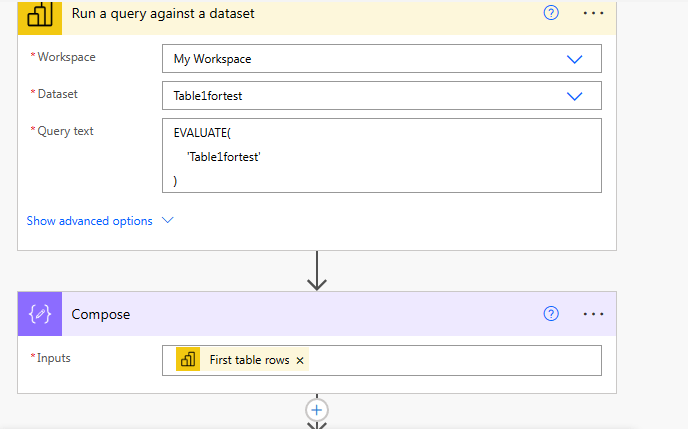Click the Compose action icon

(40, 314)
